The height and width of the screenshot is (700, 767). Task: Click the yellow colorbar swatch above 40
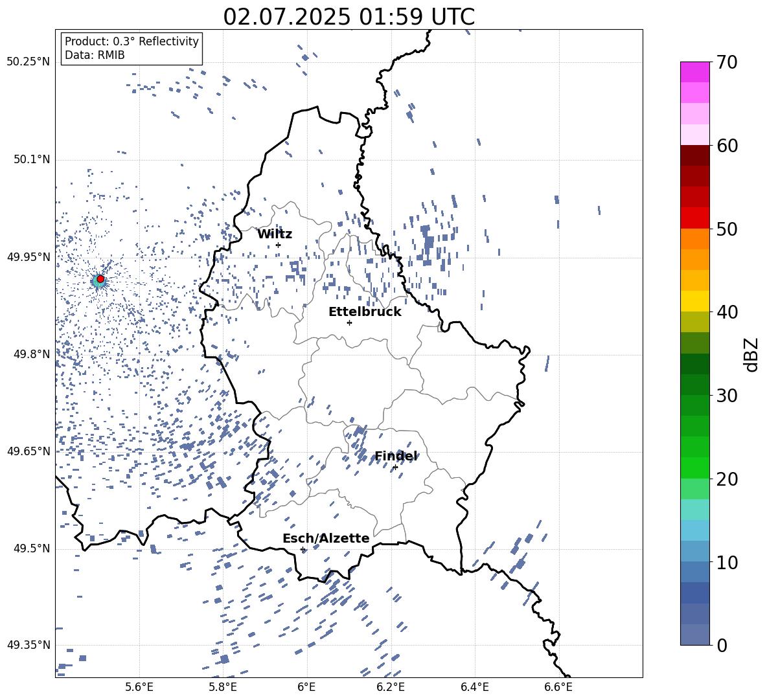tap(694, 302)
